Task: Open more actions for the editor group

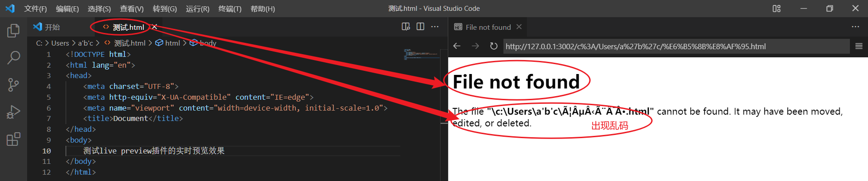Action: [x=435, y=27]
